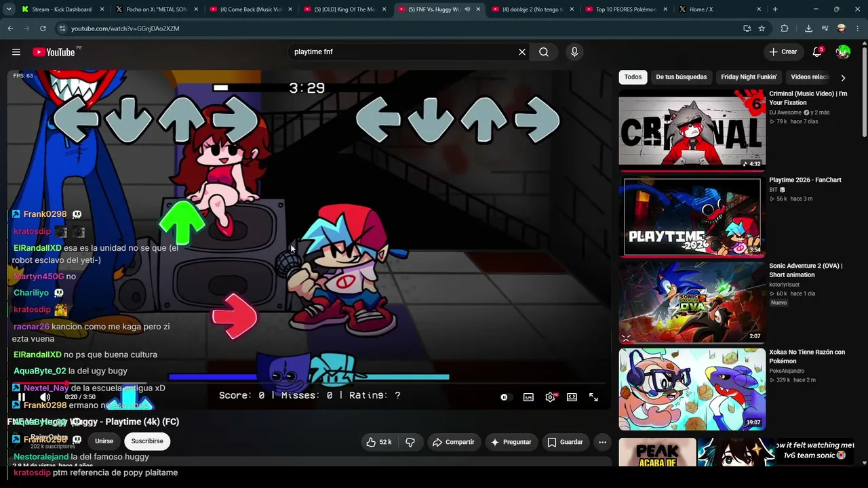Show more filter chips with the arrow
This screenshot has height=488, width=868.
(x=843, y=78)
